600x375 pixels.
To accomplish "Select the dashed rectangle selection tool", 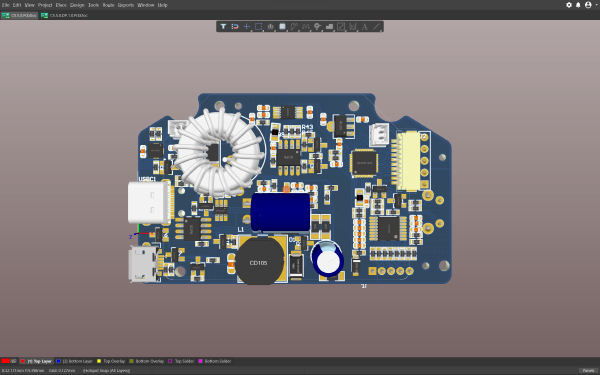I will point(259,26).
